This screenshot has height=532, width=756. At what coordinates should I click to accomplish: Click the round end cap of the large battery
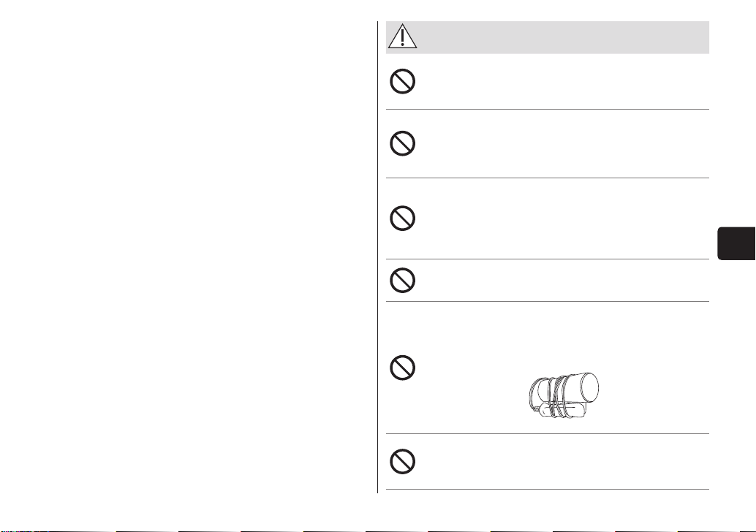point(591,387)
